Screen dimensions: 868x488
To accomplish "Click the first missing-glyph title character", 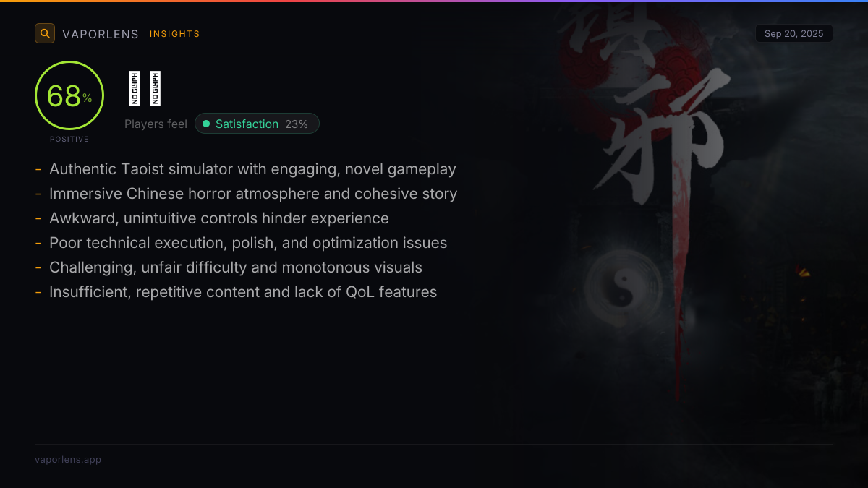I will tap(135, 89).
